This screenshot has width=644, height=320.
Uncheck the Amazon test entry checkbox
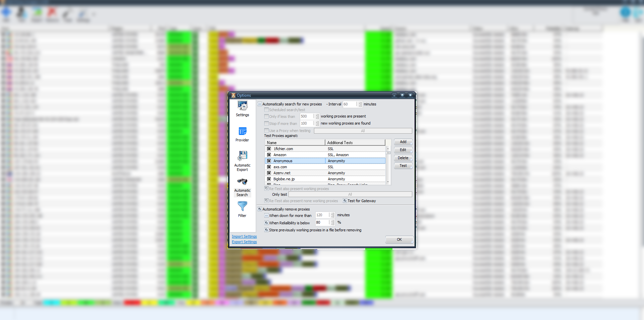pyautogui.click(x=269, y=155)
